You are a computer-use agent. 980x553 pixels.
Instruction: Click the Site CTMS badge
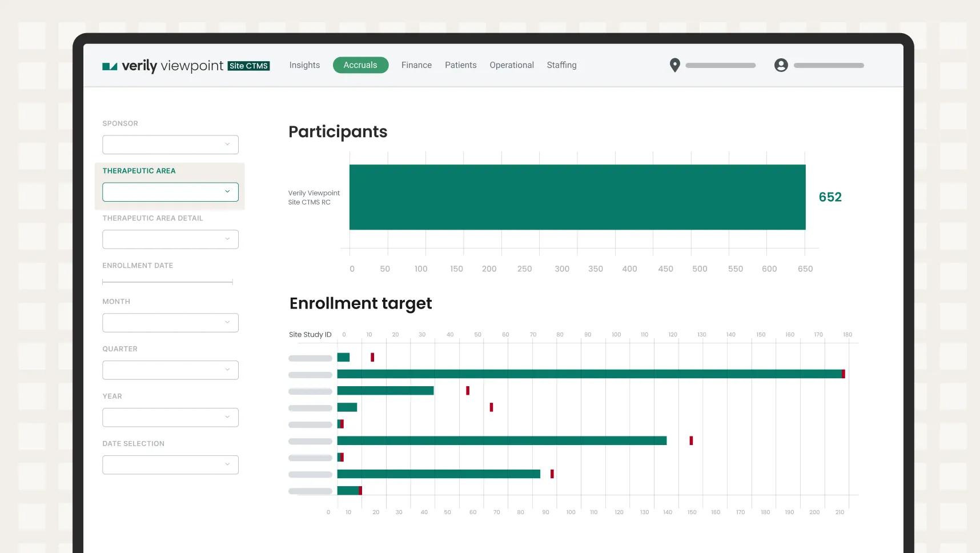point(248,66)
